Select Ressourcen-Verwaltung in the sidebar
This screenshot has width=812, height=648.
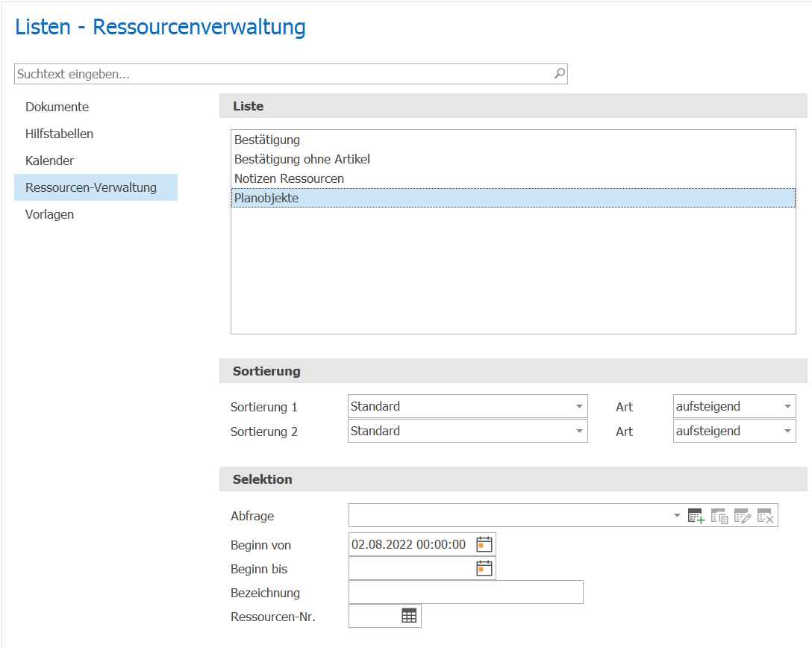pos(96,187)
